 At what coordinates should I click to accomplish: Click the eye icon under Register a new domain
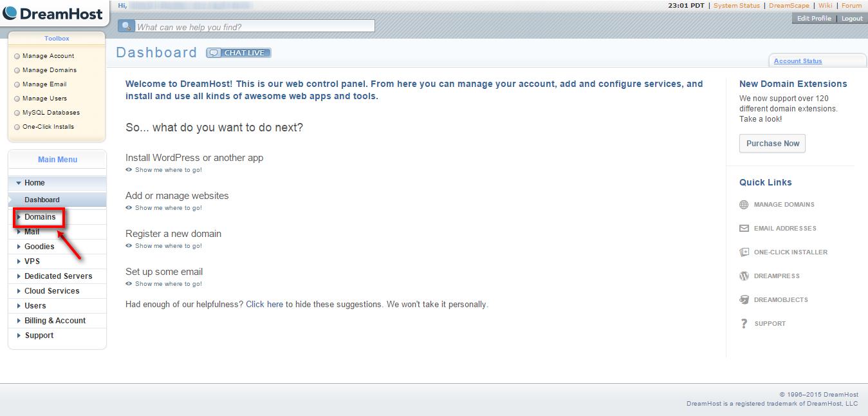coord(129,246)
